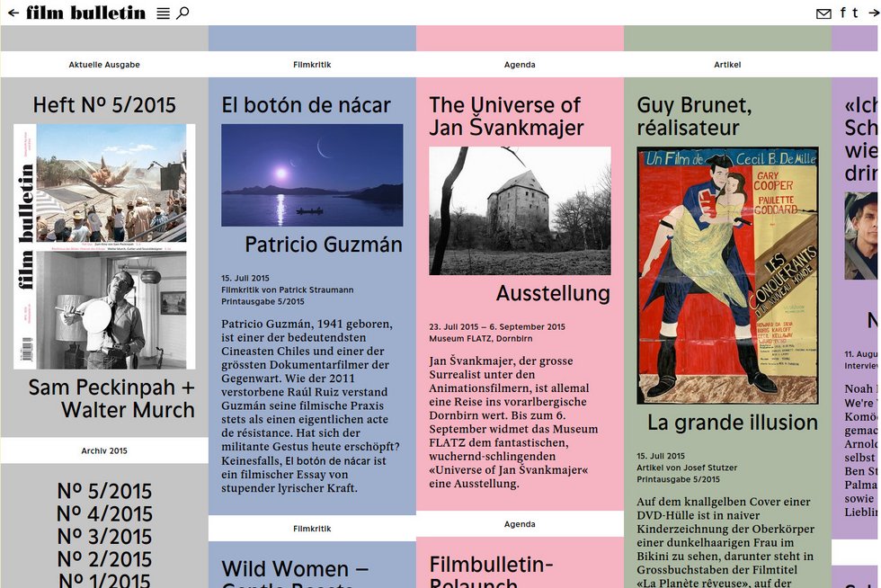This screenshot has width=881, height=588.
Task: Click the film bulletin logo
Action: pos(86,13)
